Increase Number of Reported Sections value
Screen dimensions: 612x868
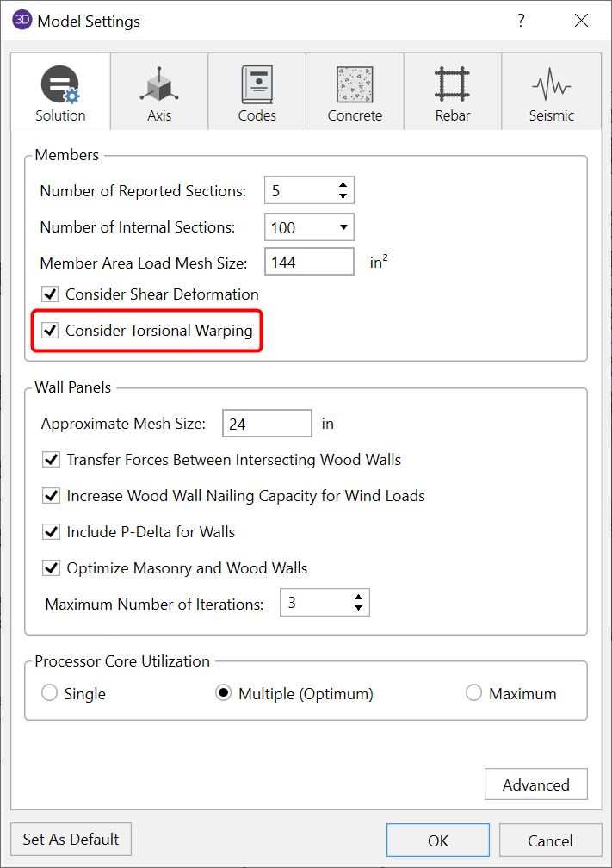[343, 185]
